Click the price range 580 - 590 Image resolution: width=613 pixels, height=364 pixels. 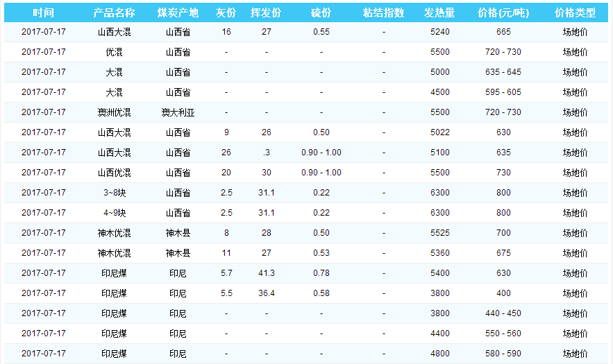point(503,354)
